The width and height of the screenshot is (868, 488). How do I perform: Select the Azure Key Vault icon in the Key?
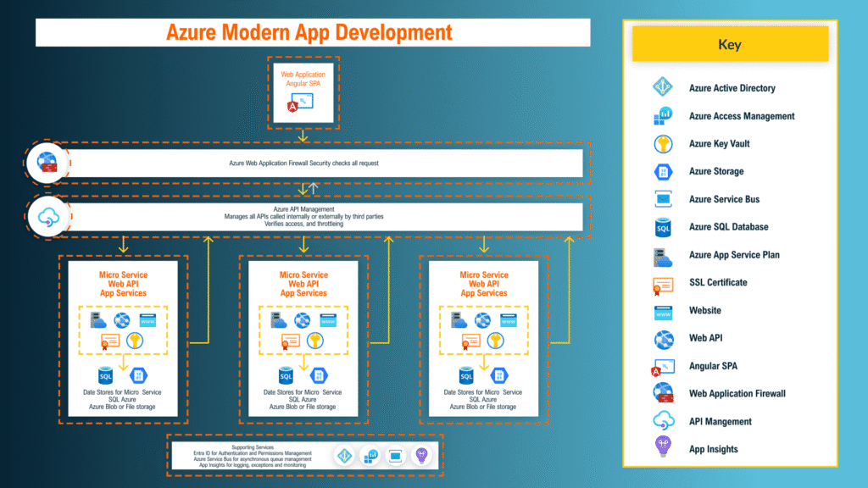[x=662, y=143]
